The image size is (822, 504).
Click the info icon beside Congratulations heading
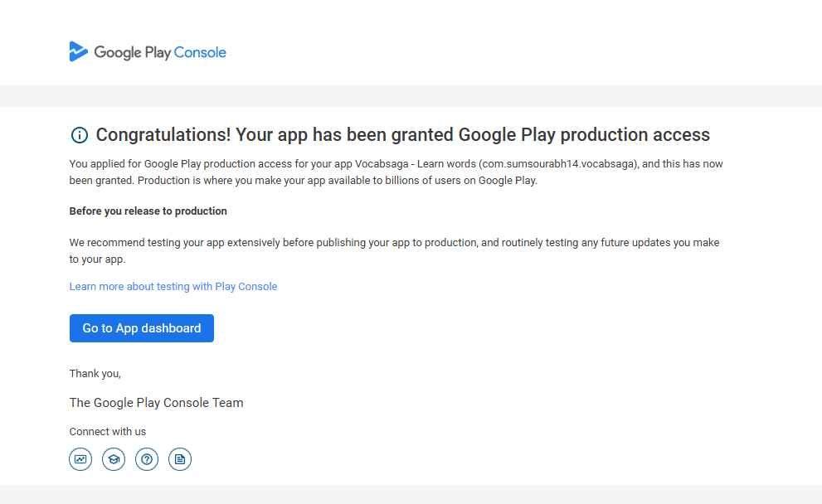pos(79,135)
